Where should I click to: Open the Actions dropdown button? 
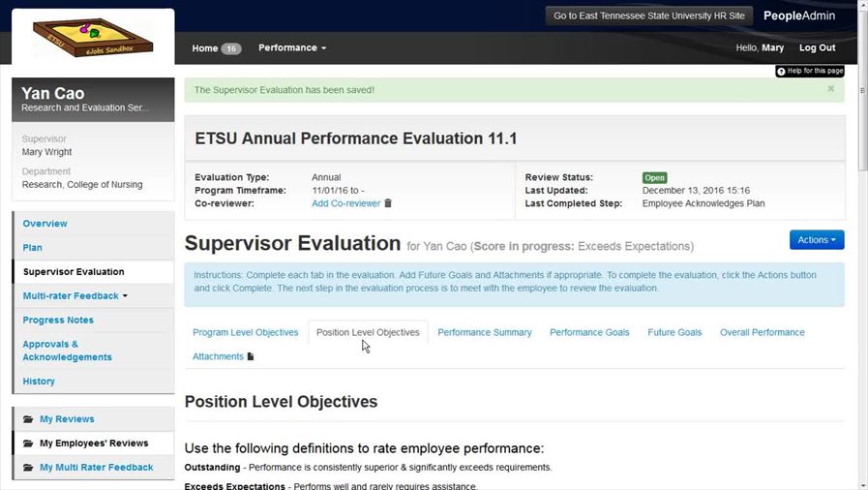817,239
